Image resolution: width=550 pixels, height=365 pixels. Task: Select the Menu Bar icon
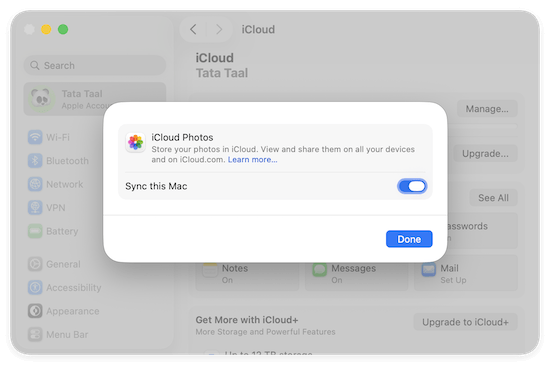click(x=35, y=334)
